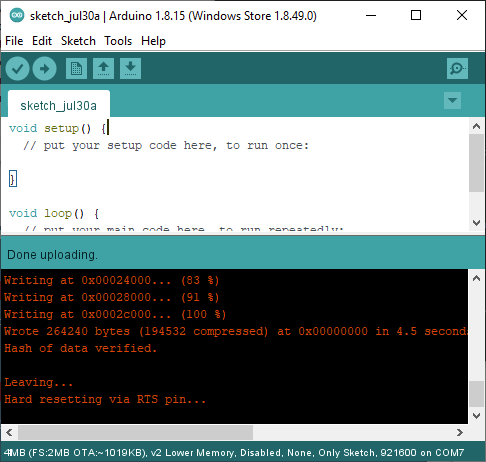Open a sketch with the up-arrow icon
The width and height of the screenshot is (486, 462).
coord(103,69)
